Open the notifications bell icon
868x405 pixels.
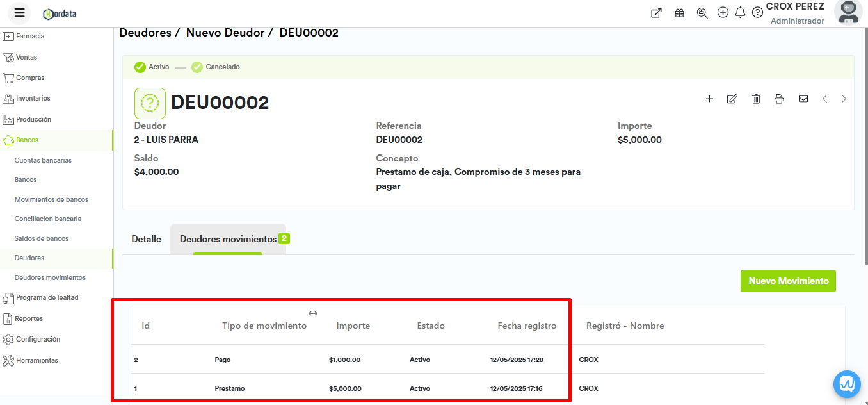(740, 13)
